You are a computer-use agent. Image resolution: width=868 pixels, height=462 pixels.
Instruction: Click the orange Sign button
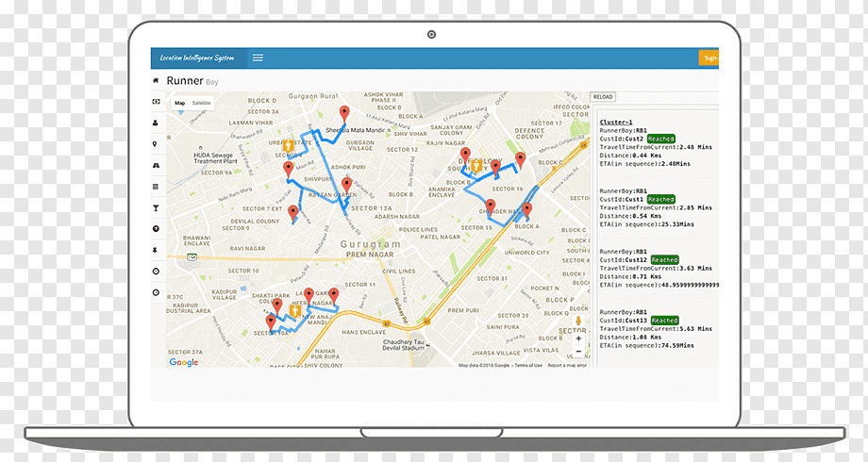[x=709, y=58]
